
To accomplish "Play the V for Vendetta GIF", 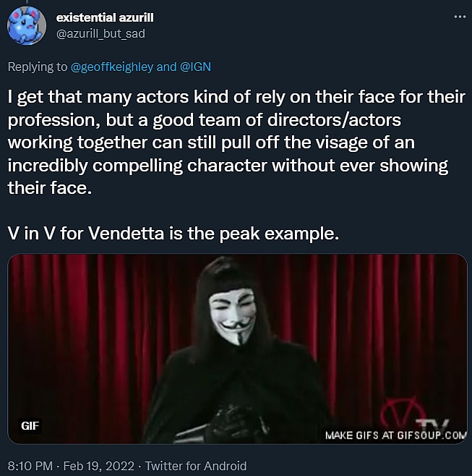I will tap(237, 349).
